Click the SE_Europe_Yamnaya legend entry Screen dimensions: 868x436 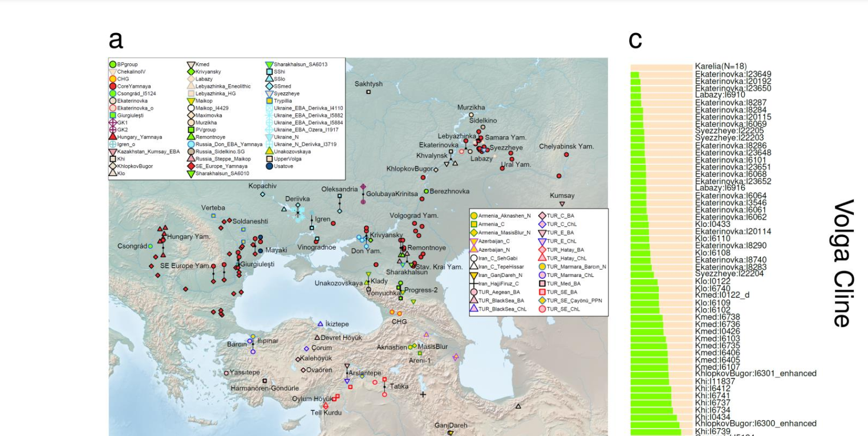[x=217, y=166]
